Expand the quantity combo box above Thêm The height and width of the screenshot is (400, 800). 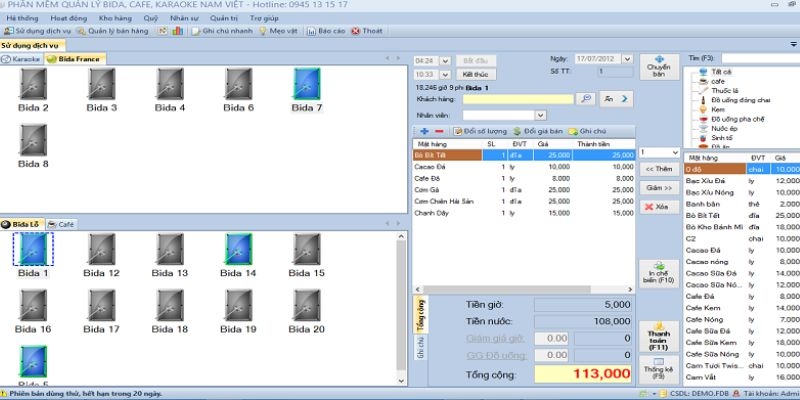point(673,153)
